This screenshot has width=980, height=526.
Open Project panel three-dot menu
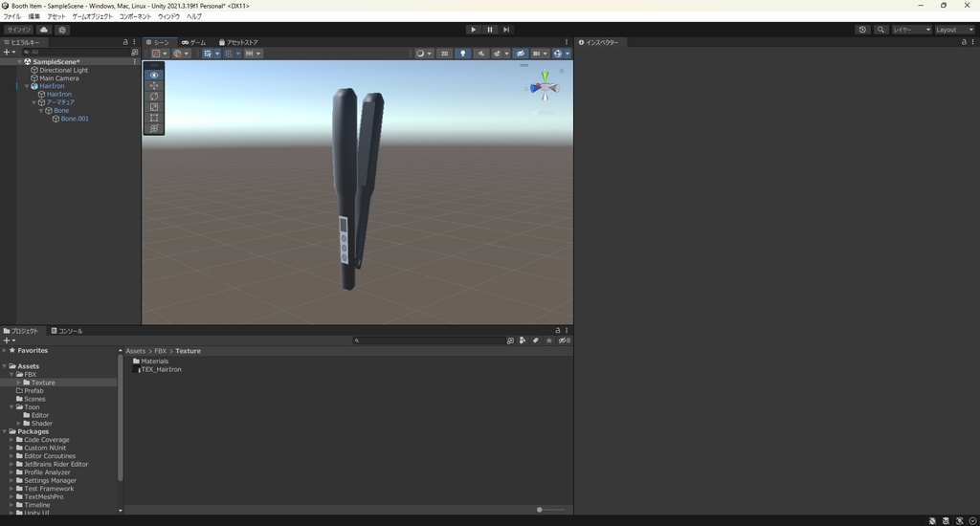point(567,331)
